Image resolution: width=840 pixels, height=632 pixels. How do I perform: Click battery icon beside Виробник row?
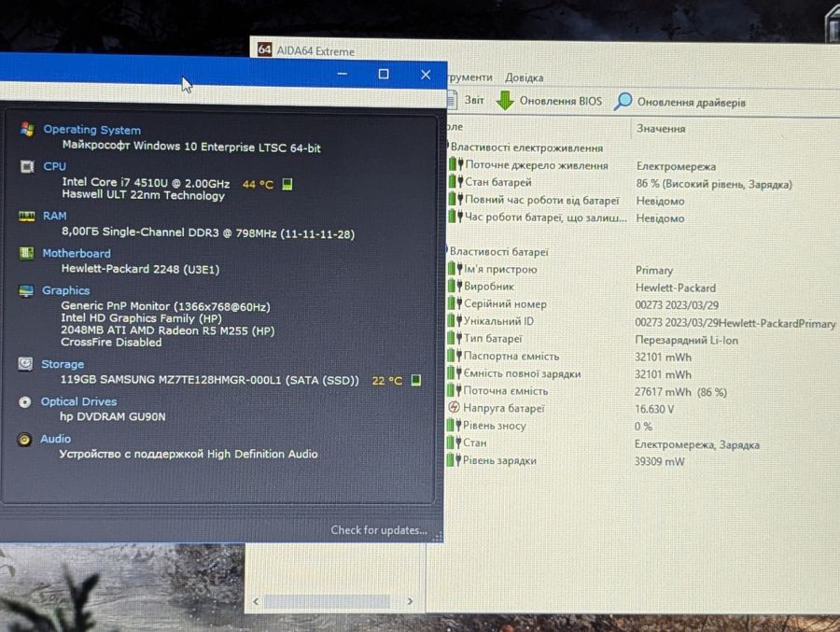(455, 286)
